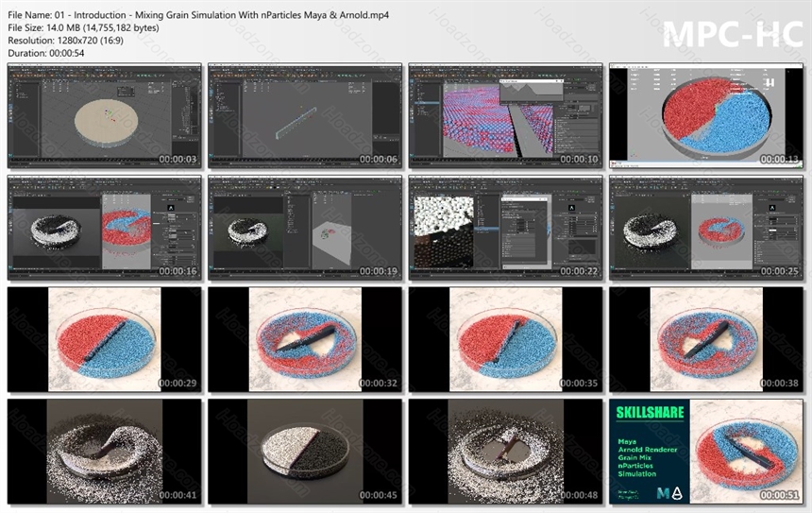
Task: Click the dark render stamped 00:00:41
Action: point(105,452)
